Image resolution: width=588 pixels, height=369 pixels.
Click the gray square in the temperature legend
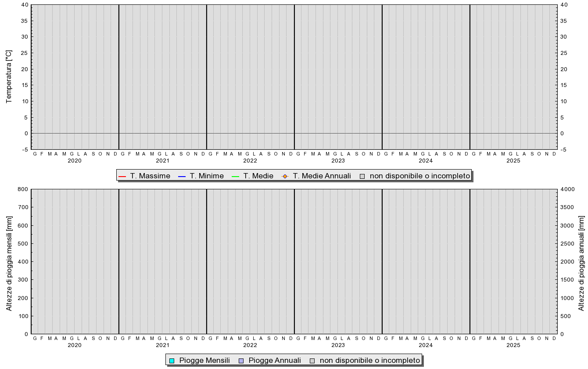click(x=362, y=176)
